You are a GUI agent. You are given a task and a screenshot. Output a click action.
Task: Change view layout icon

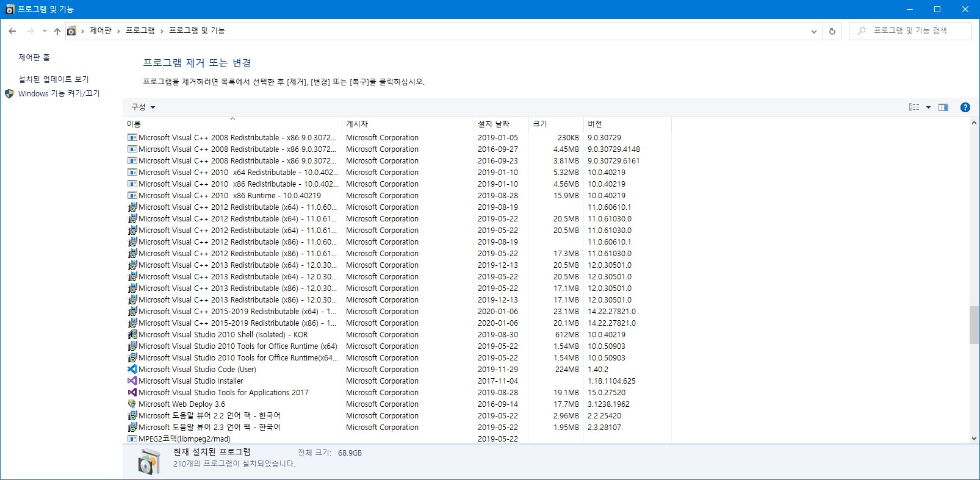pyautogui.click(x=914, y=107)
